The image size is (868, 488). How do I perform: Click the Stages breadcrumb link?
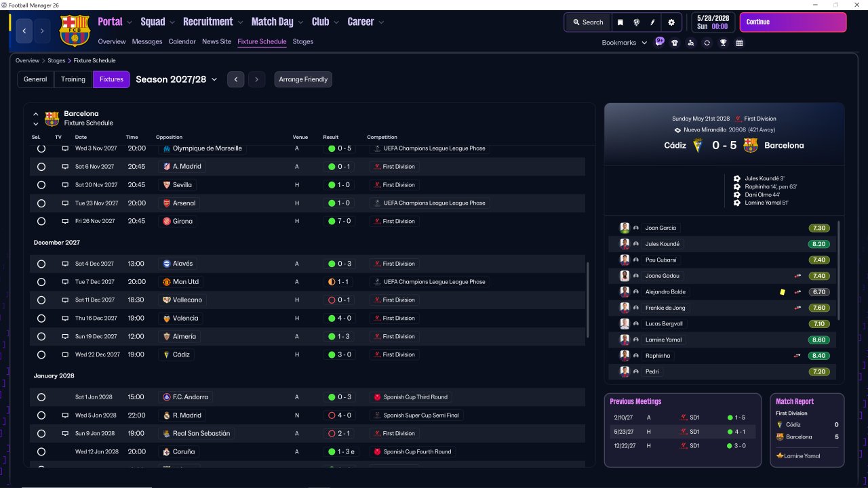pyautogui.click(x=56, y=61)
